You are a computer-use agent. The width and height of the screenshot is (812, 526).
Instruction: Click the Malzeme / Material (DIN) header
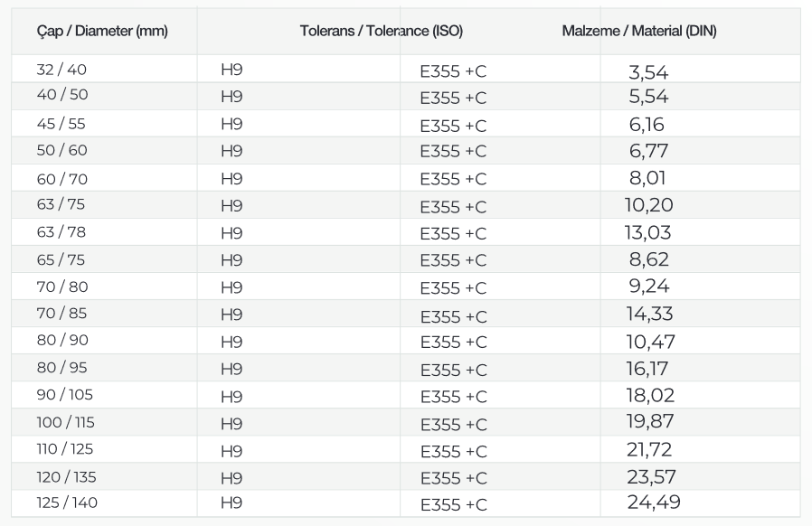tap(639, 32)
